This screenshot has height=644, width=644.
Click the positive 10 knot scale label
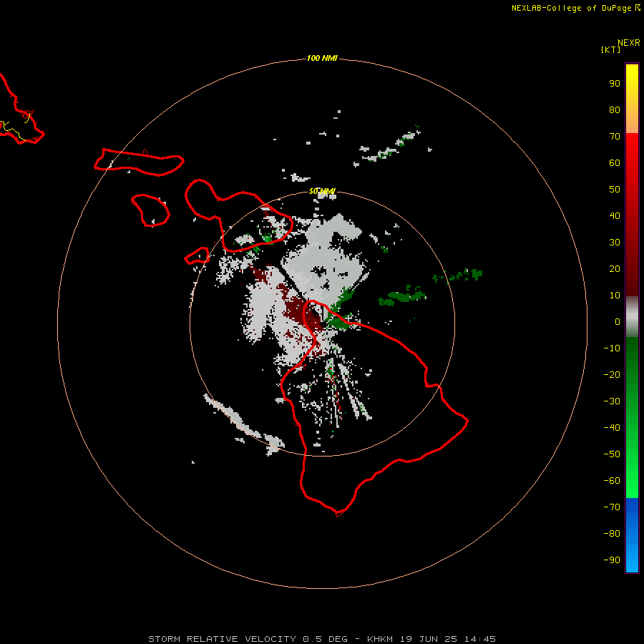(x=615, y=296)
